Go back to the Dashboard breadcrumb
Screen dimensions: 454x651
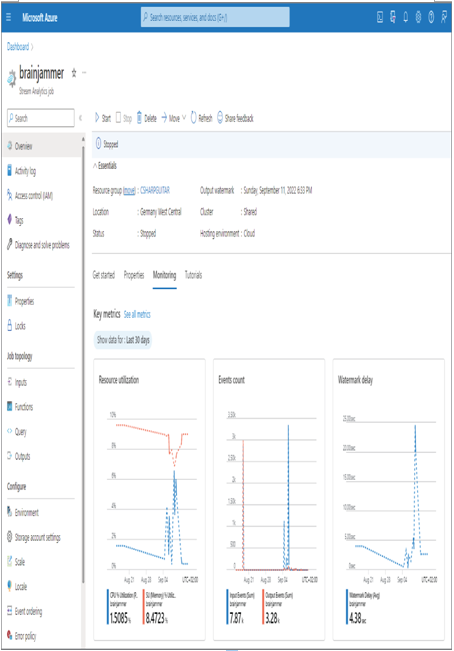18,46
